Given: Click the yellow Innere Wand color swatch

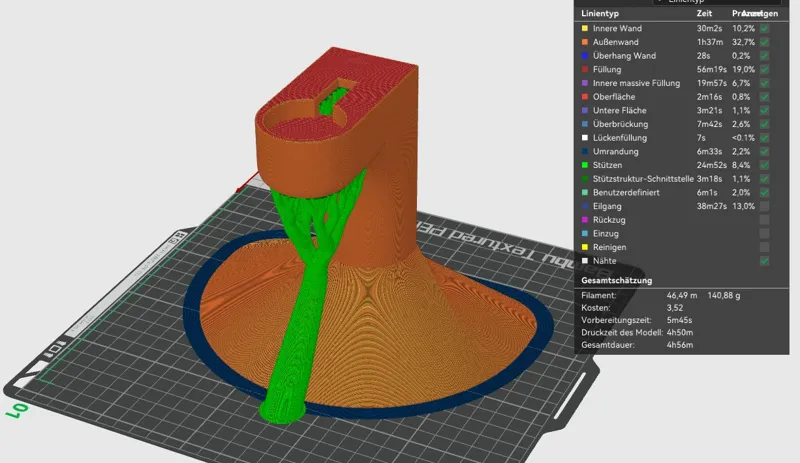Looking at the screenshot, I should (x=585, y=29).
